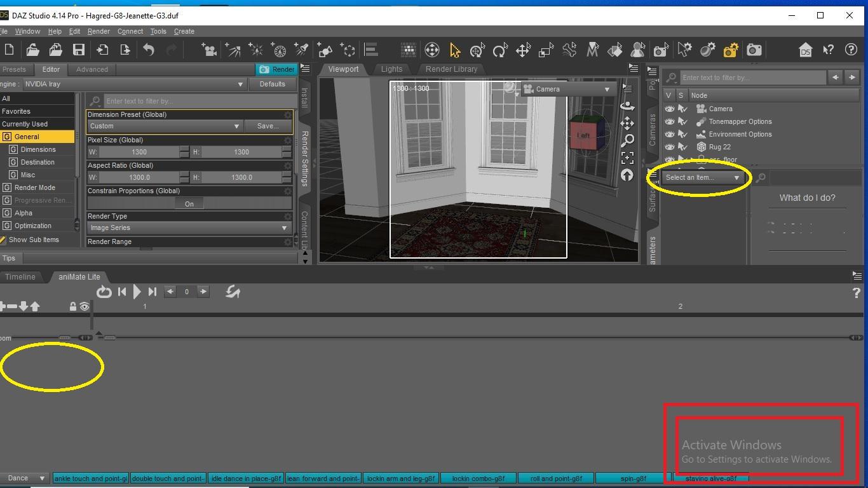Select the Surface Selection tool
The width and height of the screenshot is (868, 488).
pyautogui.click(x=615, y=50)
